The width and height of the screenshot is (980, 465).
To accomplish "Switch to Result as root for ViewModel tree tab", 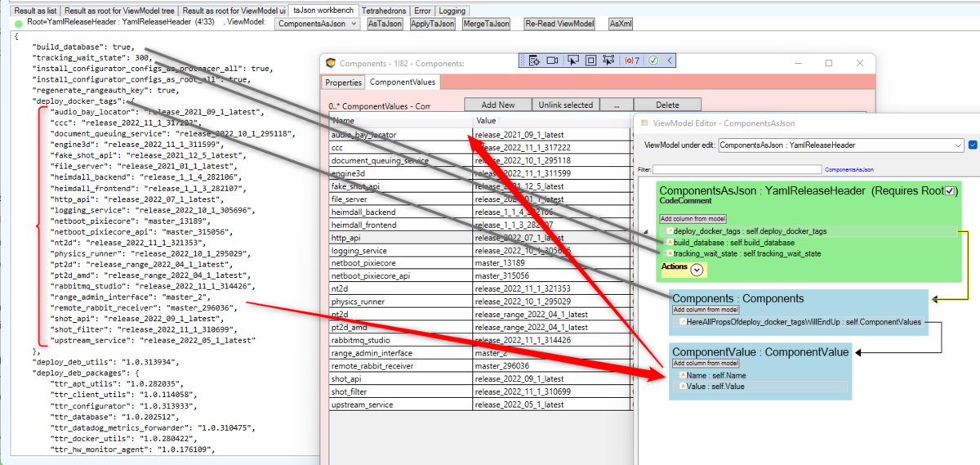I will click(x=119, y=11).
